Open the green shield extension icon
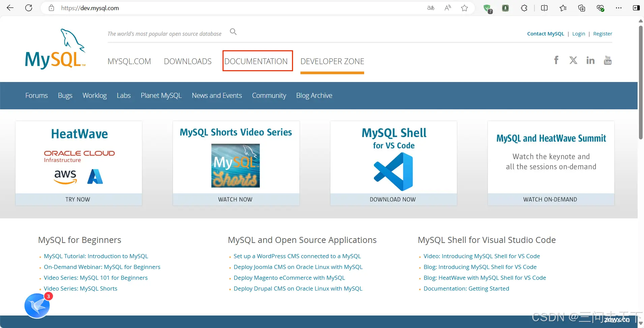The width and height of the screenshot is (644, 328). click(x=488, y=8)
